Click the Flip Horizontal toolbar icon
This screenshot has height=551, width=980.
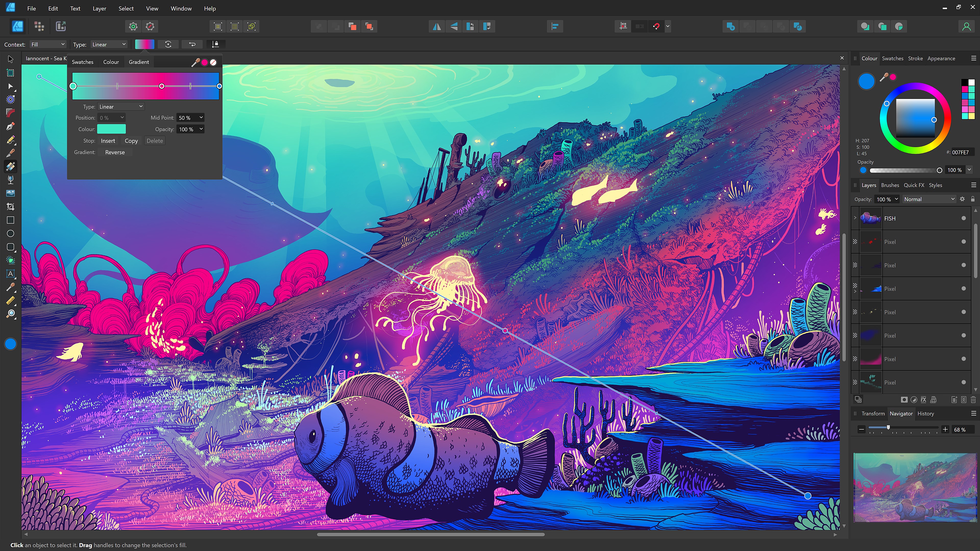coord(437,26)
